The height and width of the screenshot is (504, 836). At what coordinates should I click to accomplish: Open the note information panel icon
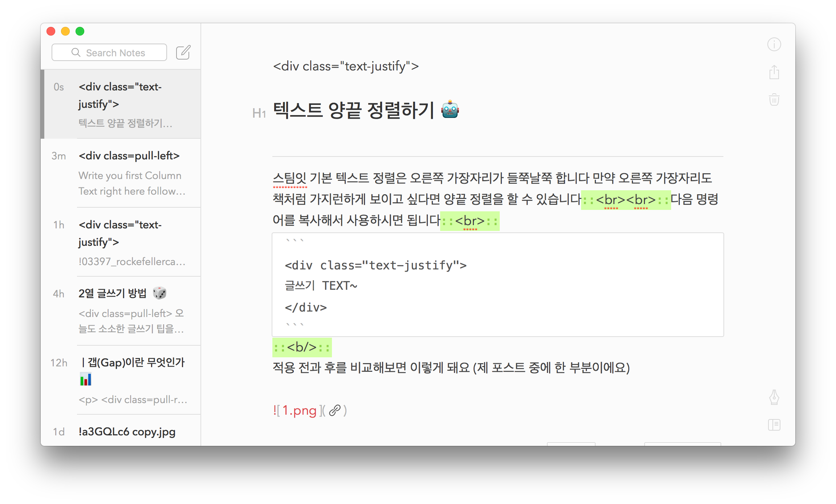774,45
